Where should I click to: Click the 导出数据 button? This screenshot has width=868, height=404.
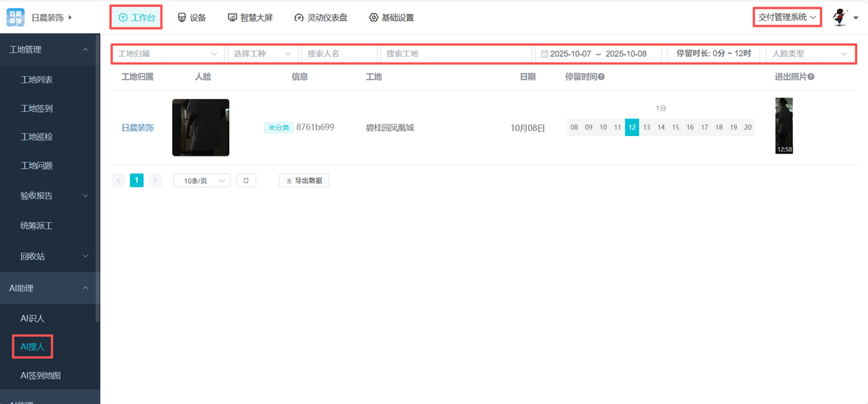pyautogui.click(x=304, y=180)
